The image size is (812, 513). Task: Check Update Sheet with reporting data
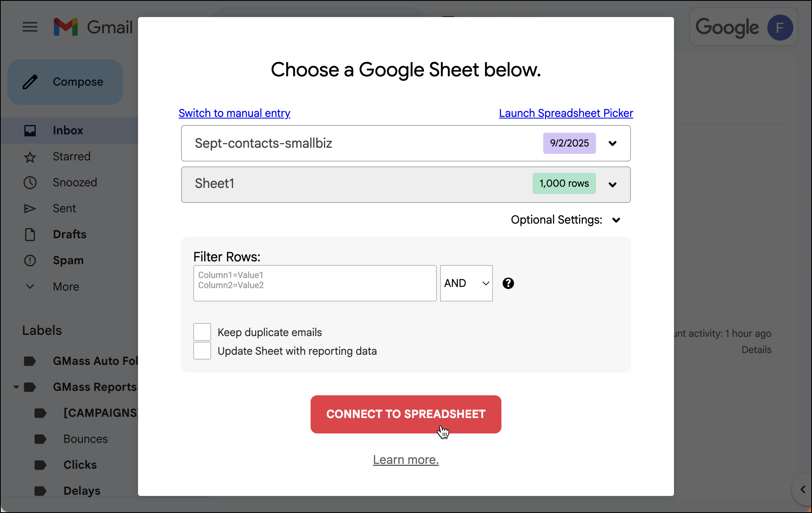[202, 350]
